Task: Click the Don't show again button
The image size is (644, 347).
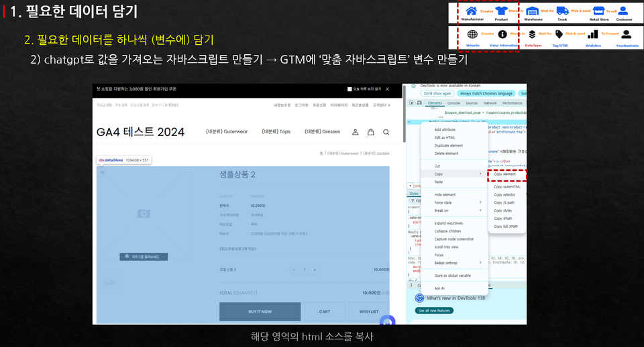Action: click(x=437, y=94)
